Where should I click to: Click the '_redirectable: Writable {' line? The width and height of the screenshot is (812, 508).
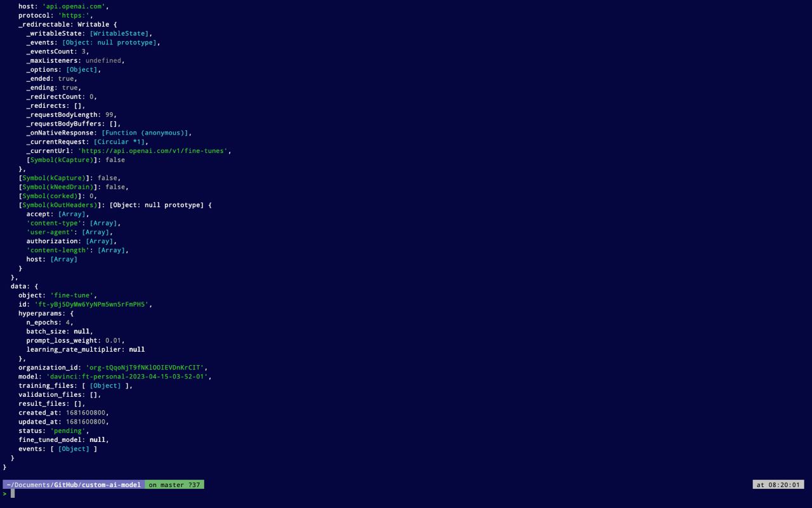coord(67,24)
